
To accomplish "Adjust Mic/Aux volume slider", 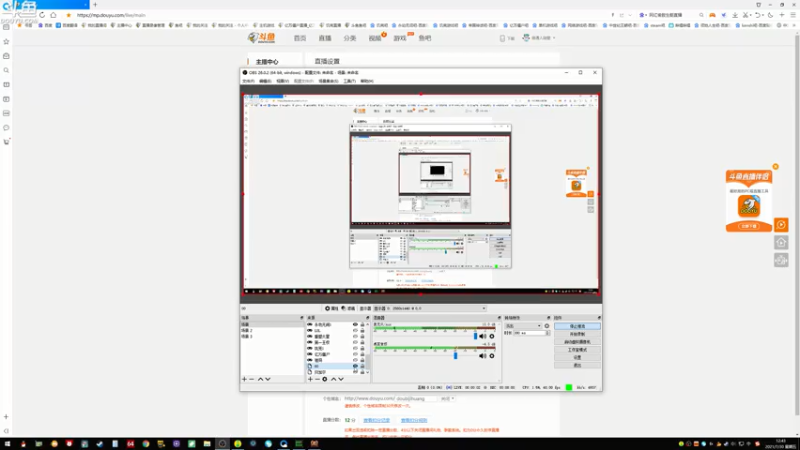I will (476, 336).
